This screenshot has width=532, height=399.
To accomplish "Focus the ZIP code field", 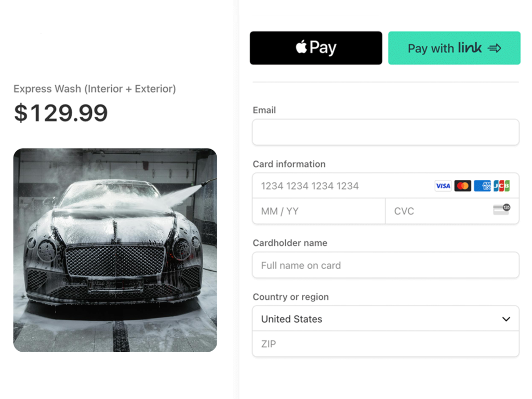I will 385,344.
